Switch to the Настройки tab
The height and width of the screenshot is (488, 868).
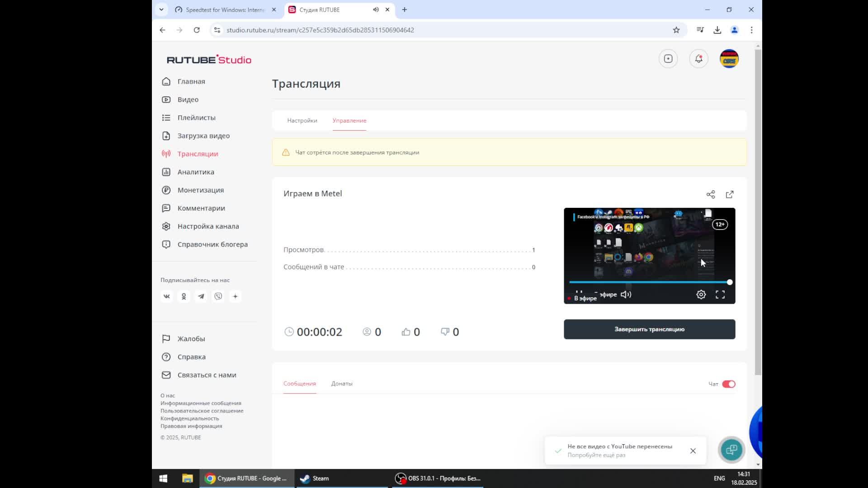302,121
